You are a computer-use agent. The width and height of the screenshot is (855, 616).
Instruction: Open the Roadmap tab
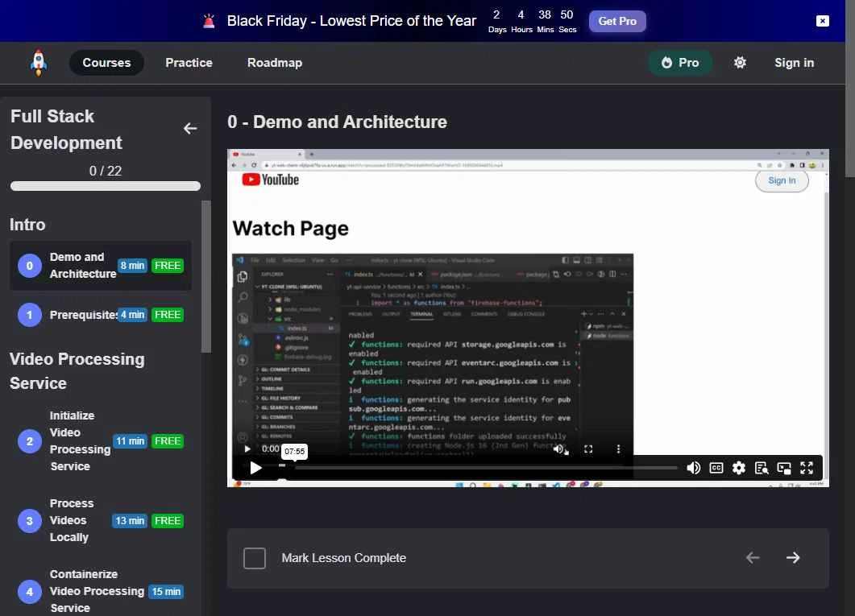274,63
